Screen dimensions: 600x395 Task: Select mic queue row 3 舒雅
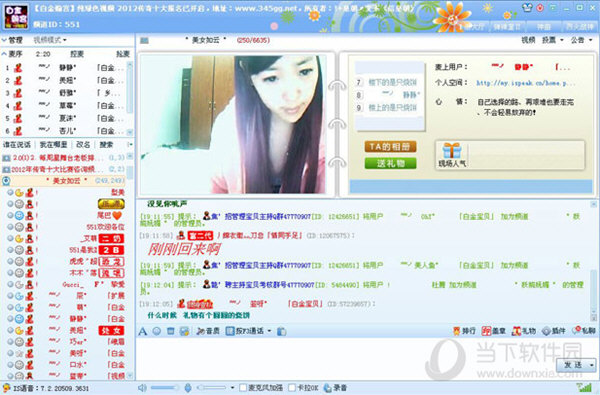64,93
